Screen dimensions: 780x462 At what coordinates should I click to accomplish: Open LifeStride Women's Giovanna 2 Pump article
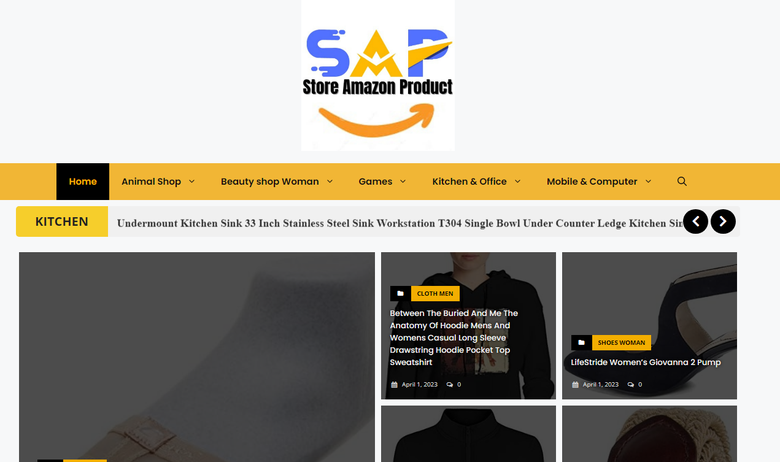coord(646,362)
